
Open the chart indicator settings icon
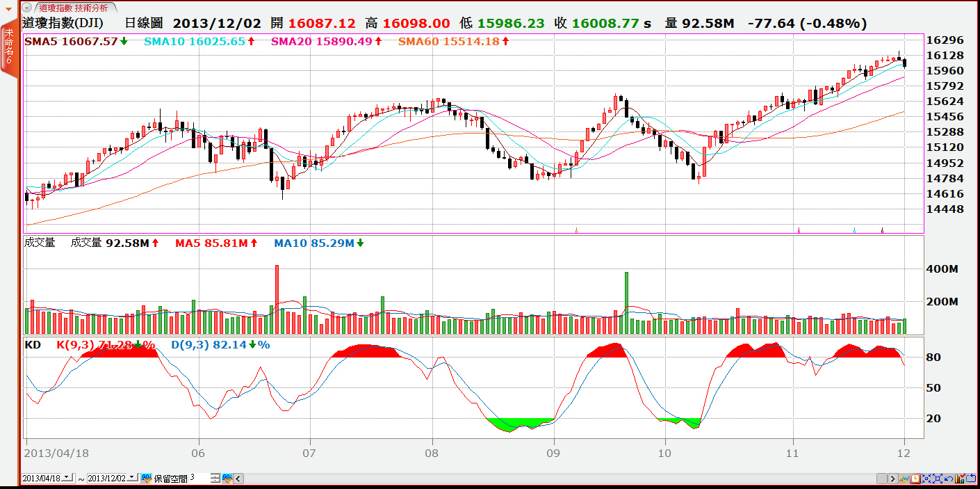(904, 479)
